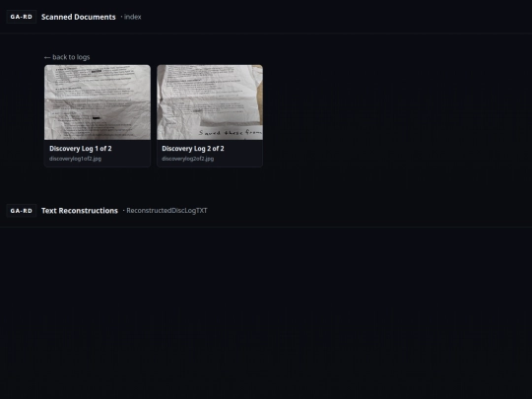Open the Discovery Log 1 of 2 thumbnail
The width and height of the screenshot is (532, 399).
point(98,102)
